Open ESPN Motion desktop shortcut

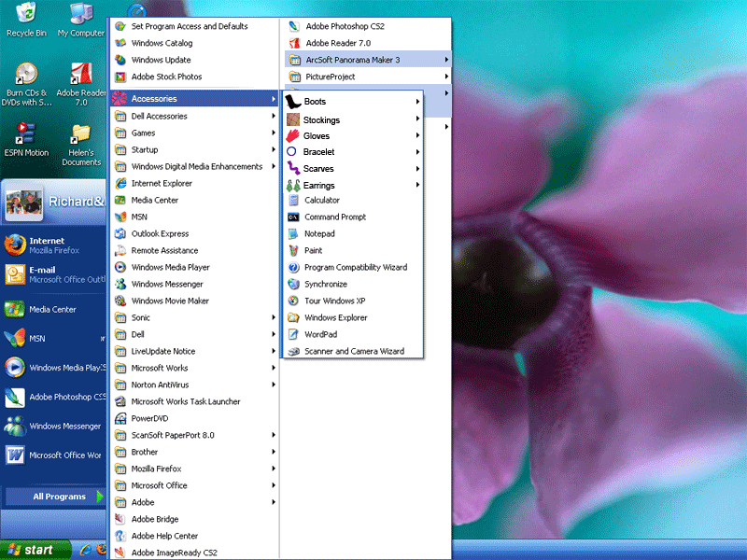point(27,139)
